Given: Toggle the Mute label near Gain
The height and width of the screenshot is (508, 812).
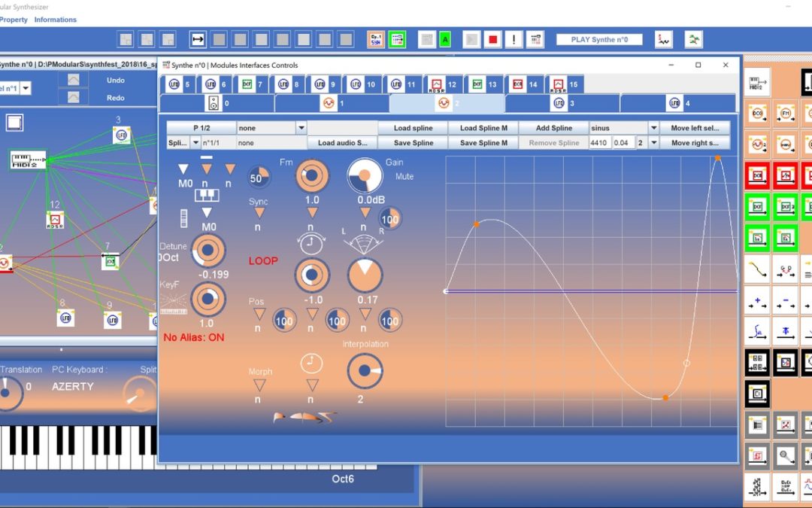Looking at the screenshot, I should coord(404,177).
